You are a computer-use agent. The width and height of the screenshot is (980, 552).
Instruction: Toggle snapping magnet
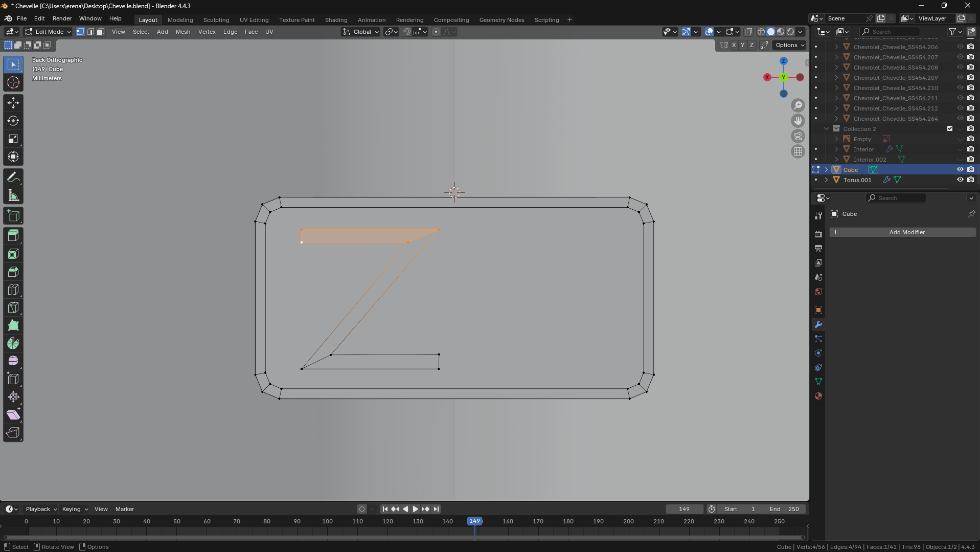407,32
